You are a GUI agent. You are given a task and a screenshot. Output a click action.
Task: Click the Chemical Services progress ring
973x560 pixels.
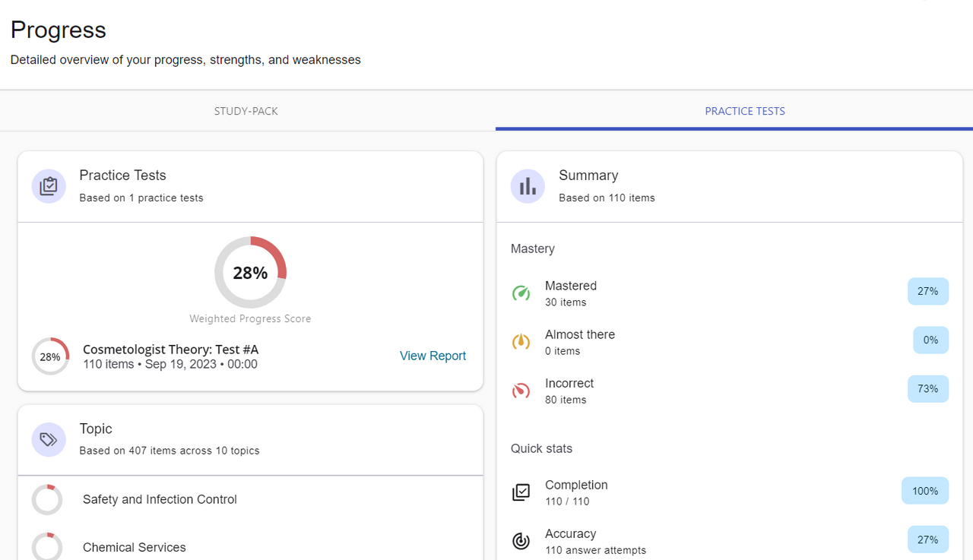(47, 546)
